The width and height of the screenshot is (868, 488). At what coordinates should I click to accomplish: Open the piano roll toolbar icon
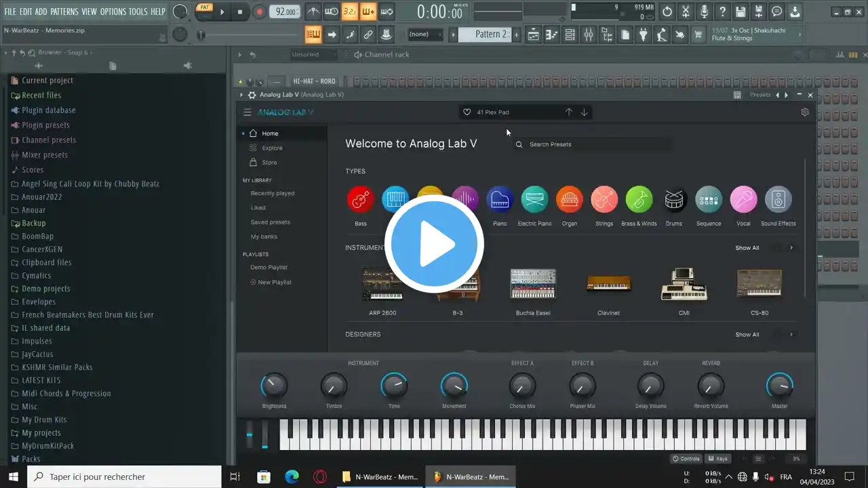tap(551, 35)
